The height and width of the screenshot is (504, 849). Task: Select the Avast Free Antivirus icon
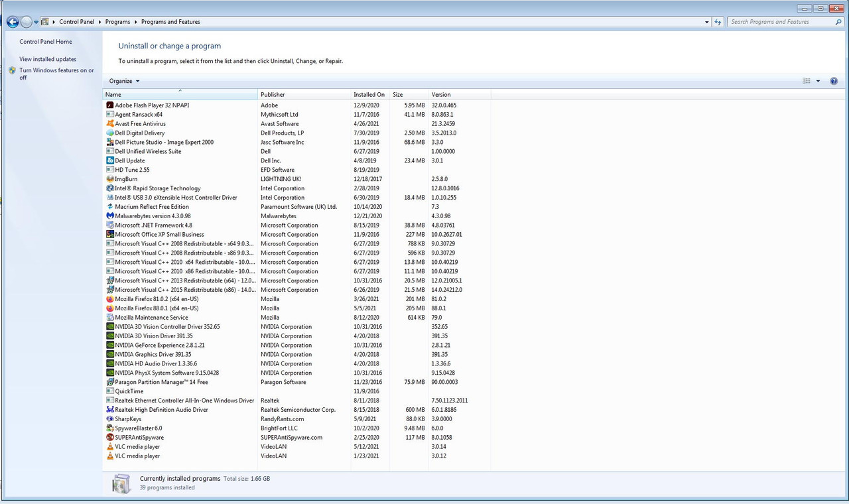110,123
